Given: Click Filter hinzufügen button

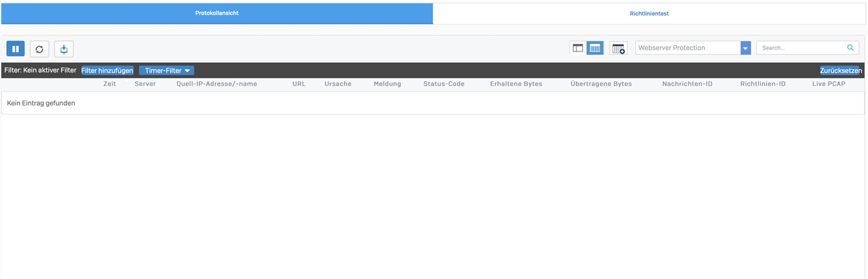Looking at the screenshot, I should click(107, 70).
